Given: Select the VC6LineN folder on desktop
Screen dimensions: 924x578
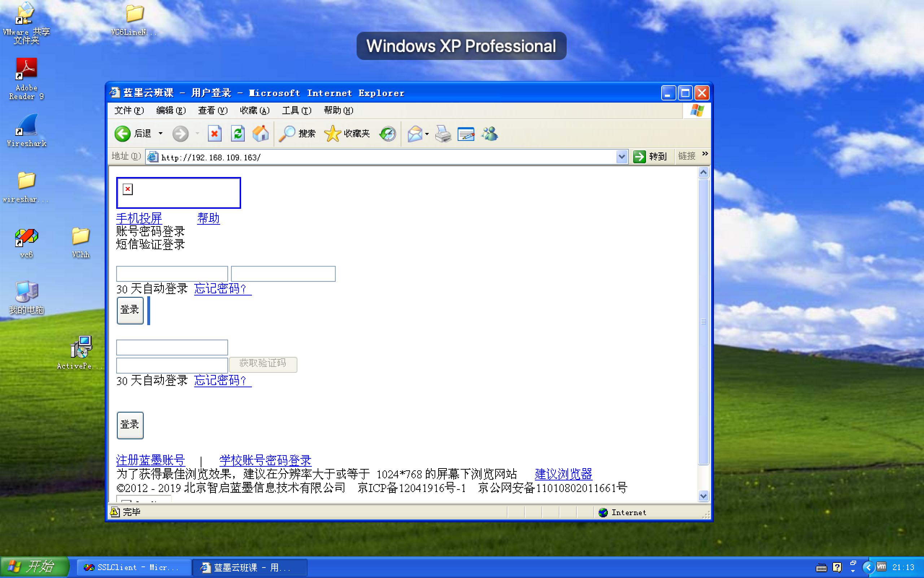Looking at the screenshot, I should [x=134, y=20].
